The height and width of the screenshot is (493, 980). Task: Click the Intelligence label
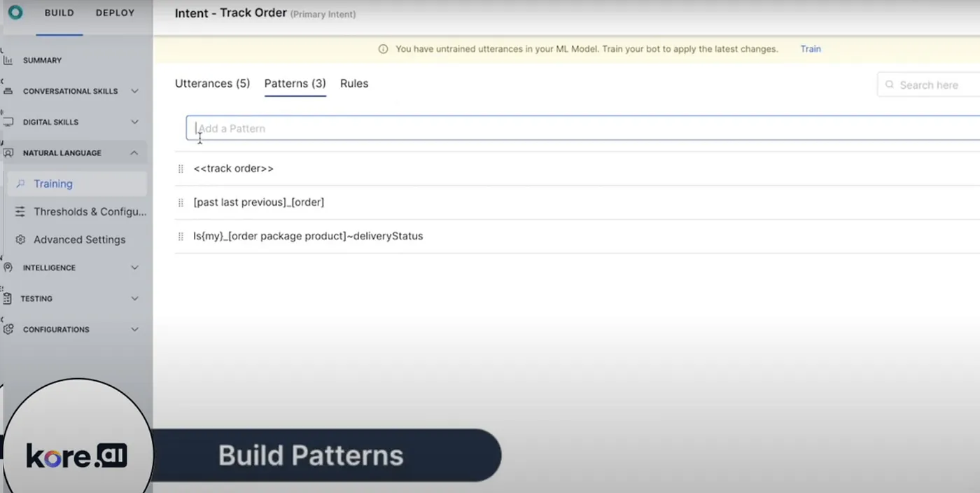pyautogui.click(x=49, y=268)
